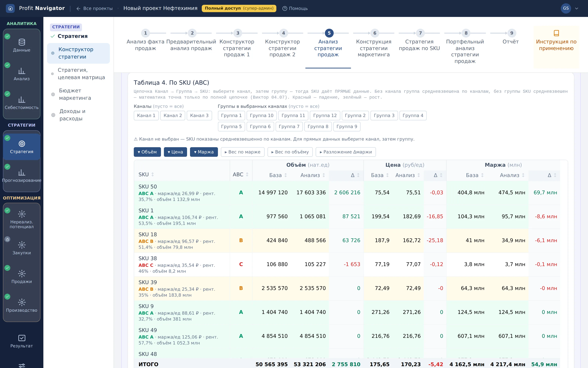Open Стратегия, целевая матрица submenu item
Image resolution: width=588 pixels, height=368 pixels.
click(x=78, y=74)
